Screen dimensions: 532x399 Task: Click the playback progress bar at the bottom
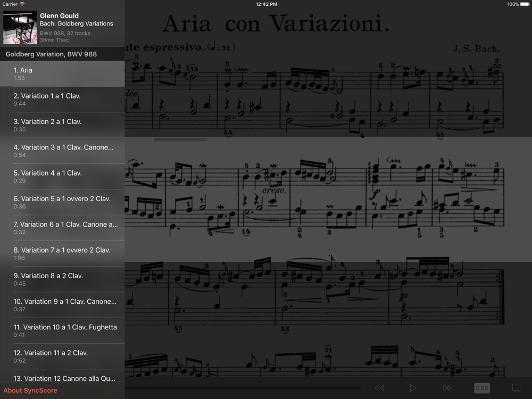243,388
